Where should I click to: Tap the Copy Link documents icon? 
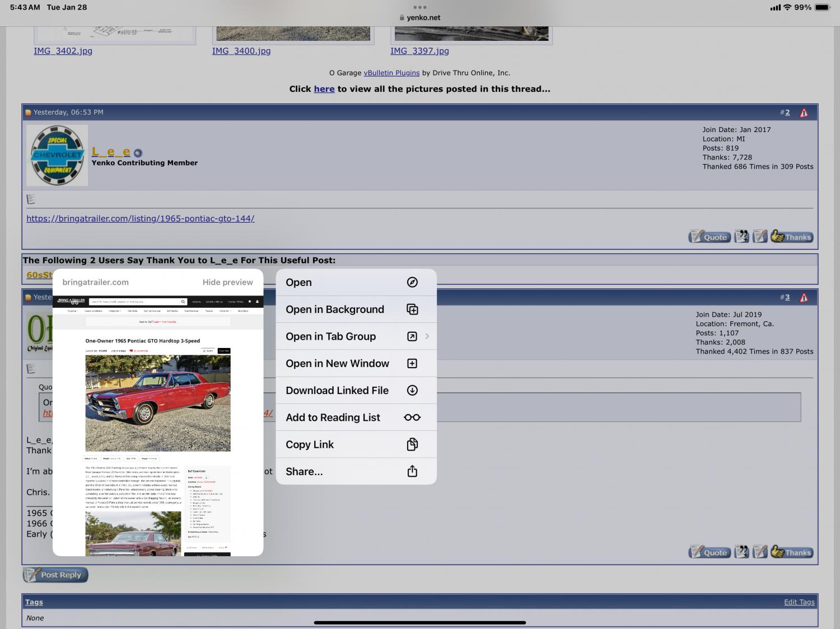click(x=412, y=444)
